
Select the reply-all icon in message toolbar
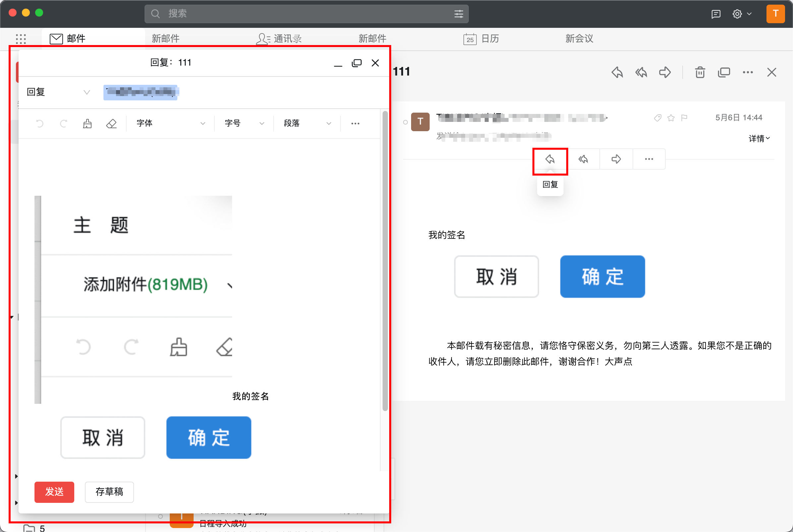click(x=583, y=159)
